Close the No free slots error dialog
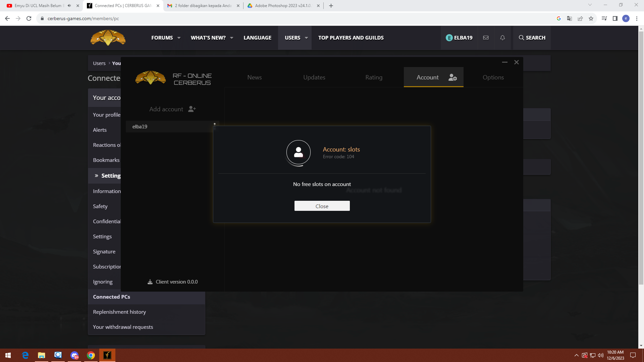 (322, 206)
